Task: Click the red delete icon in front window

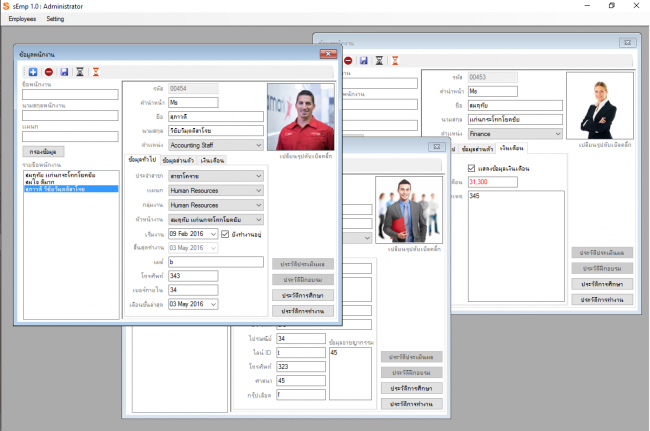Action: (x=49, y=72)
